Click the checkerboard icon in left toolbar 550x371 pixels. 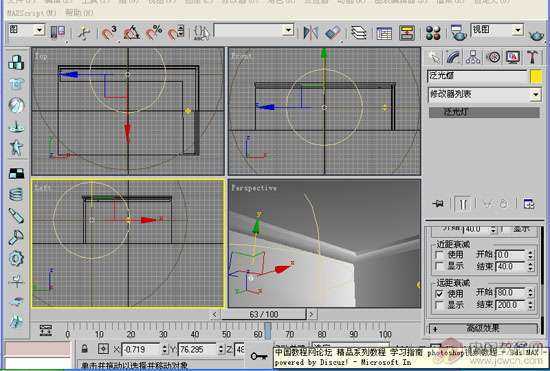tap(16, 173)
